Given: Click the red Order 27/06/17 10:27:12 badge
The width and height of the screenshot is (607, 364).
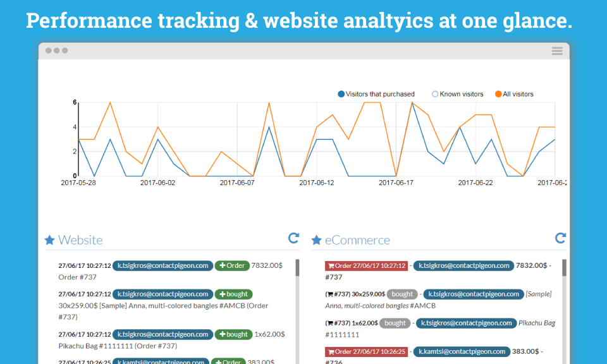Looking at the screenshot, I should coord(366,265).
